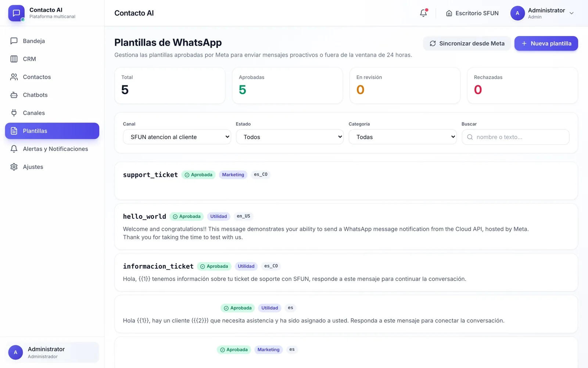This screenshot has height=368, width=588.
Task: Click the Contacto AI header title
Action: tap(134, 13)
